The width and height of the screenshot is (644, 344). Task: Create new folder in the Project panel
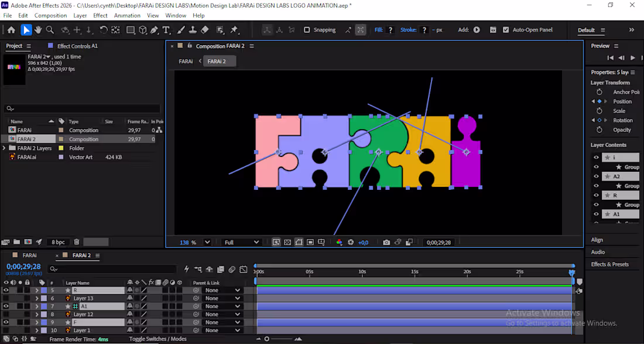click(x=17, y=242)
